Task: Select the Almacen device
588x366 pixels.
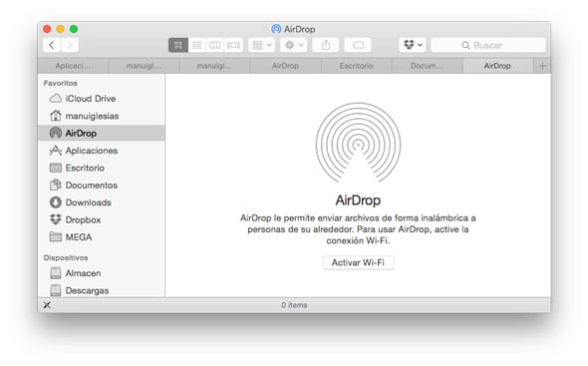Action: click(x=102, y=273)
